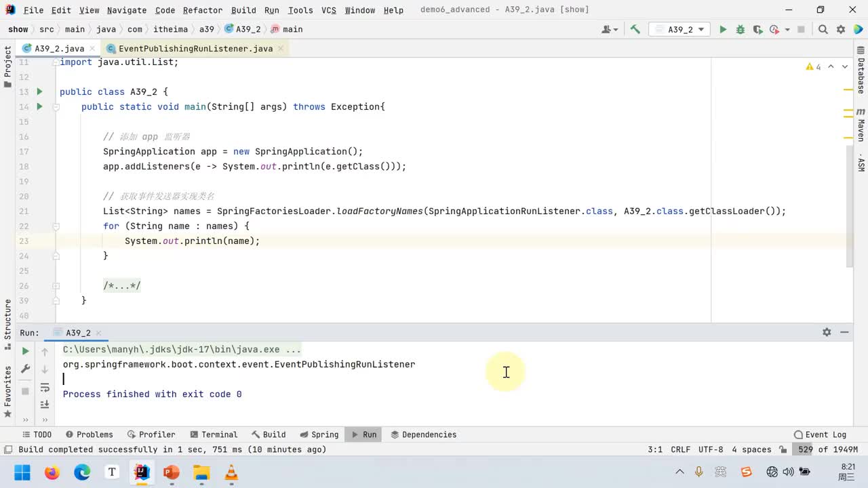Open the Spring tool window

pos(319,434)
